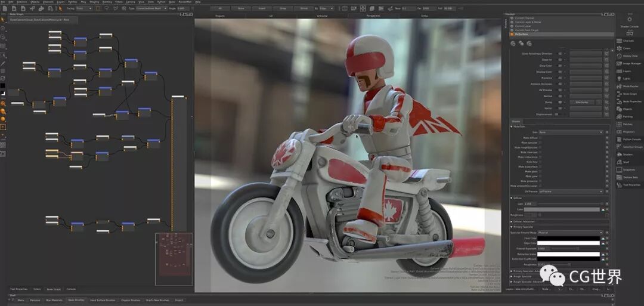Click the None selection button

(241, 8)
